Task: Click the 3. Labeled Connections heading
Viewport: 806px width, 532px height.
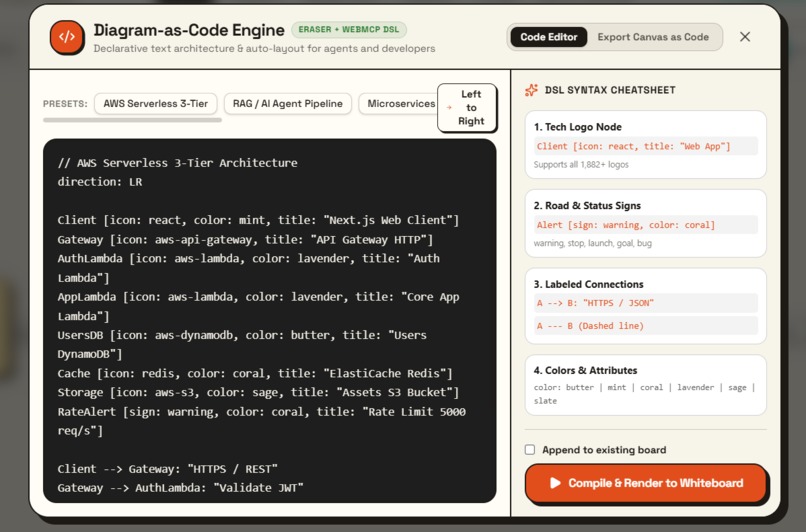Action: [588, 284]
